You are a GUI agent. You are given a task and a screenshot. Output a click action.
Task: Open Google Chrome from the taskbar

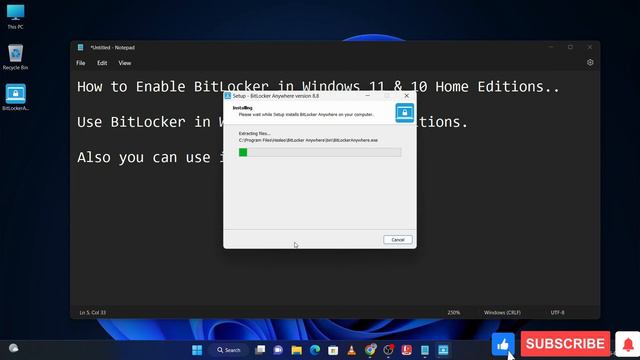coord(370,350)
